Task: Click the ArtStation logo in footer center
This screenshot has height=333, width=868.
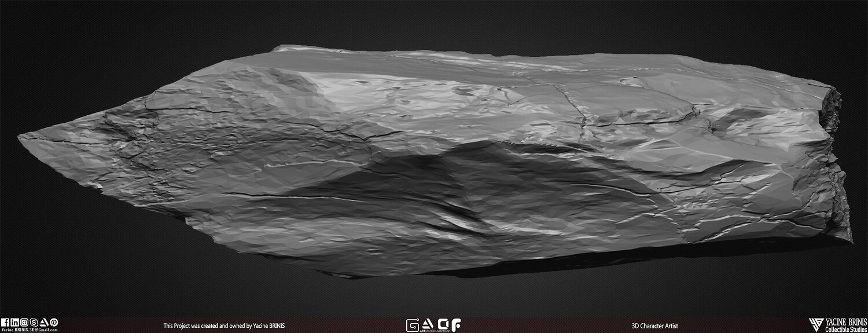Action: [428, 324]
